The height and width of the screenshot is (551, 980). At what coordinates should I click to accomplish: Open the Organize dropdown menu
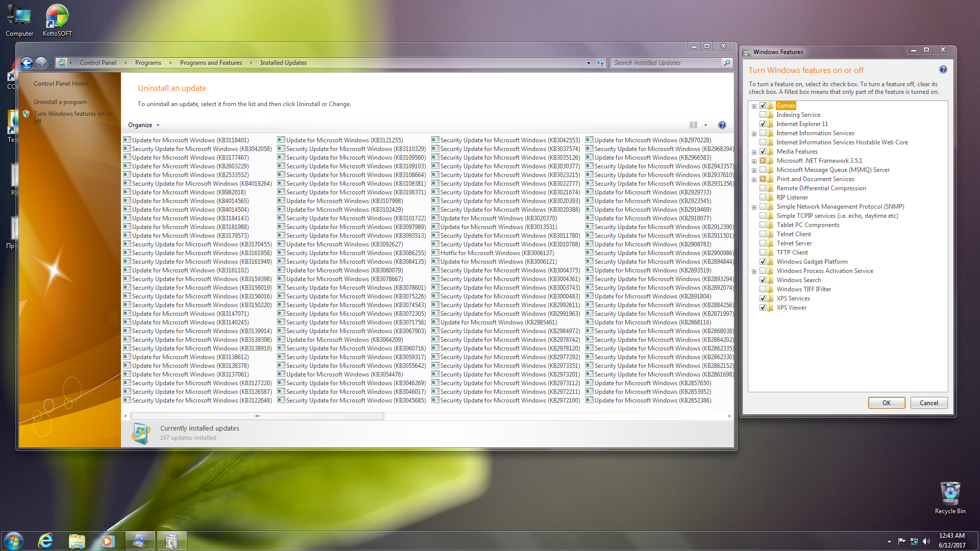tap(143, 125)
